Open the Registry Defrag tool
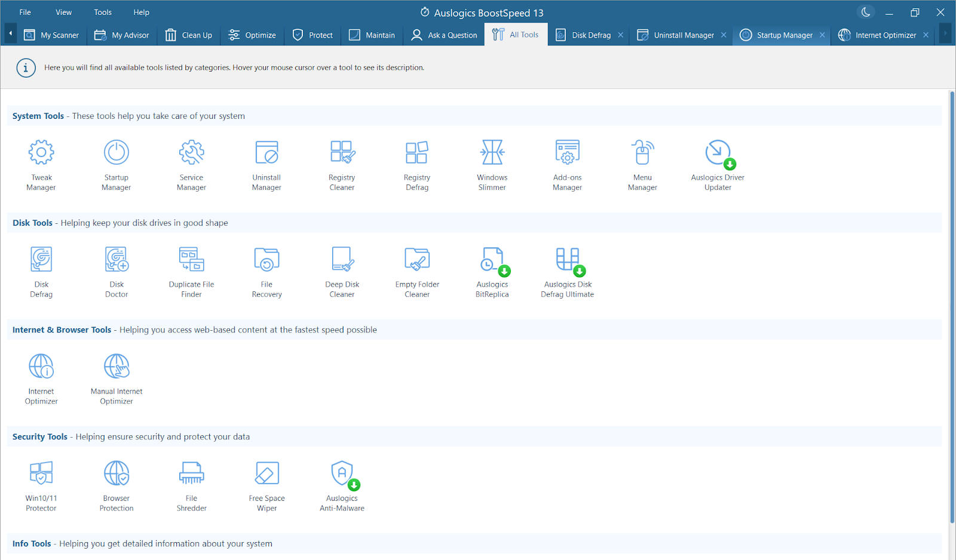This screenshot has height=560, width=956. pos(417,165)
